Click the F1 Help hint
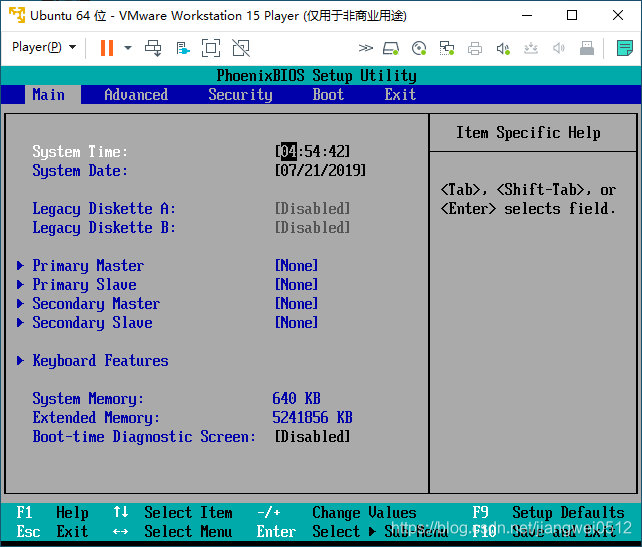Viewport: 642px width, 547px height. (52, 512)
